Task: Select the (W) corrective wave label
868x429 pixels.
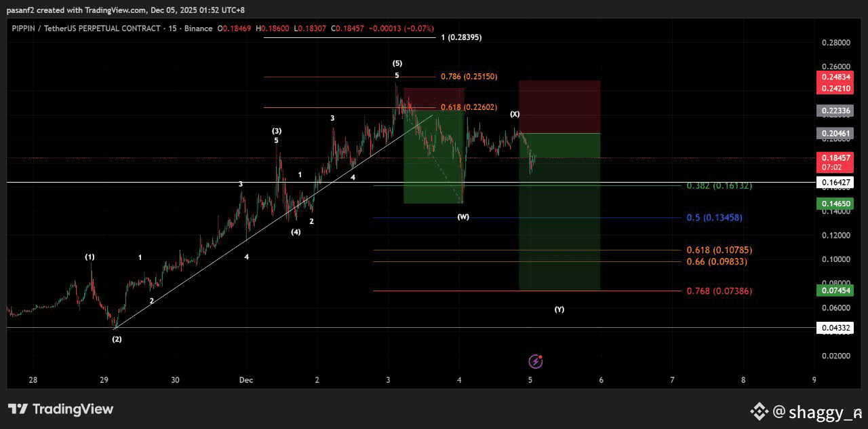Action: click(463, 217)
